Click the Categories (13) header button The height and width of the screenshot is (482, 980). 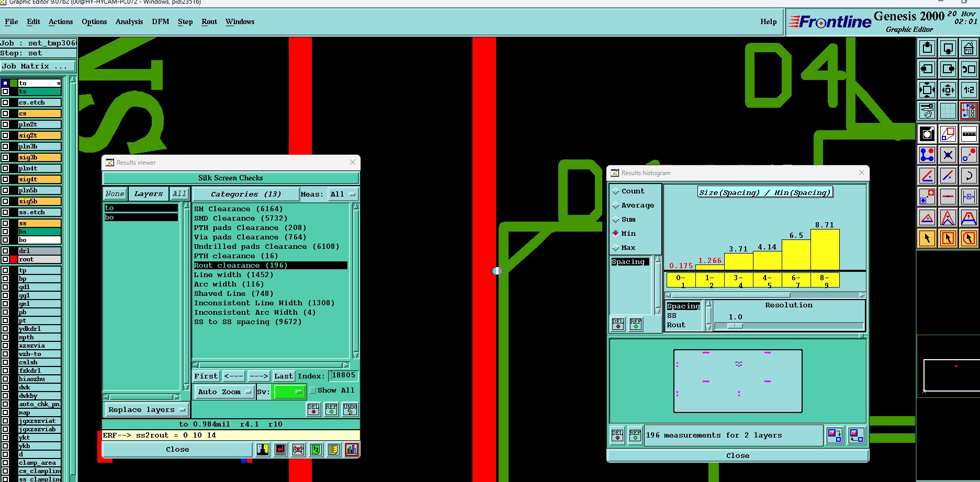245,194
